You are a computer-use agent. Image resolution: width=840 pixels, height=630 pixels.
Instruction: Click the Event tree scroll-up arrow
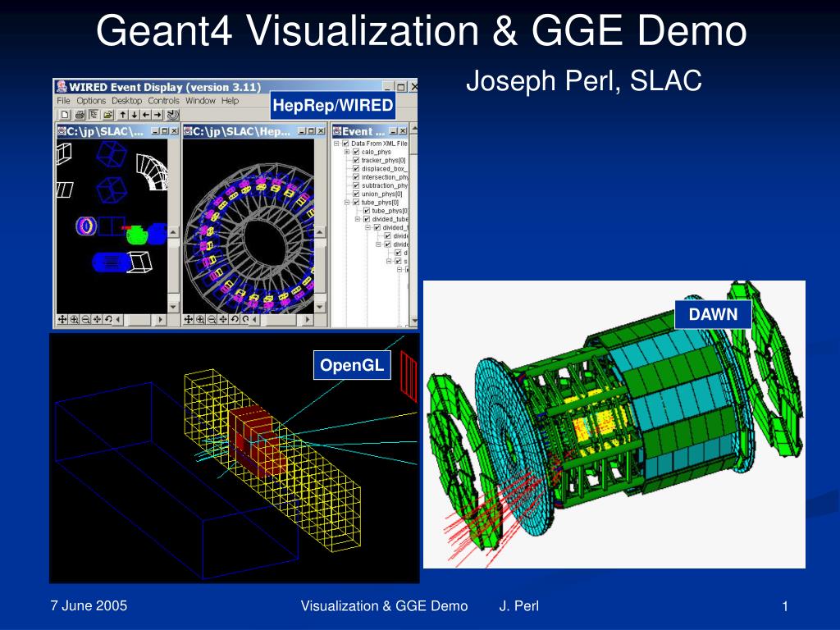[x=414, y=129]
